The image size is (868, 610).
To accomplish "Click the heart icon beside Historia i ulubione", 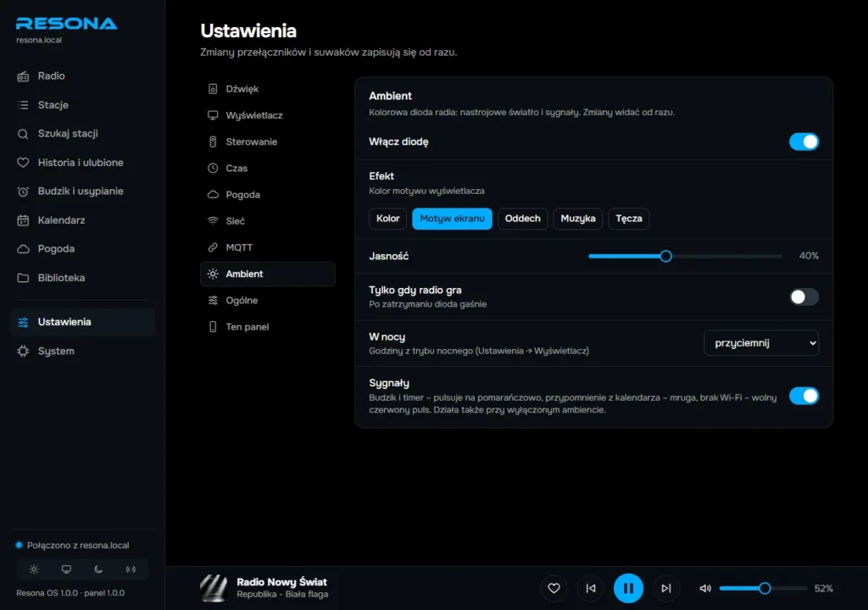I will pos(23,163).
